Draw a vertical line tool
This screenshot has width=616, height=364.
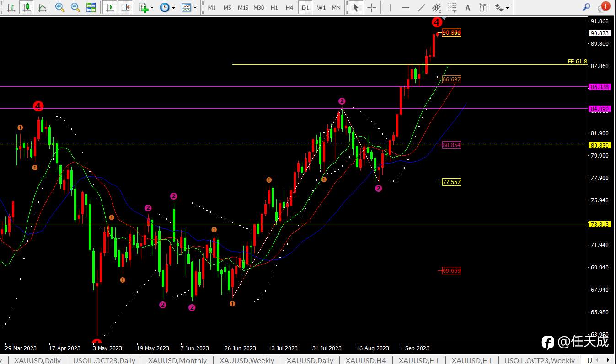[x=390, y=7]
